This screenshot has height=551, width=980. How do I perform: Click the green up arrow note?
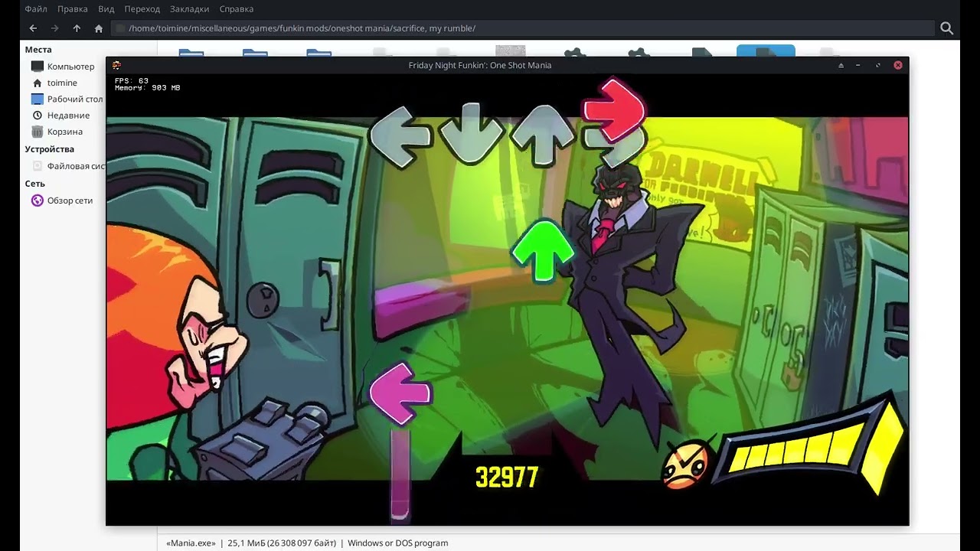click(x=543, y=250)
